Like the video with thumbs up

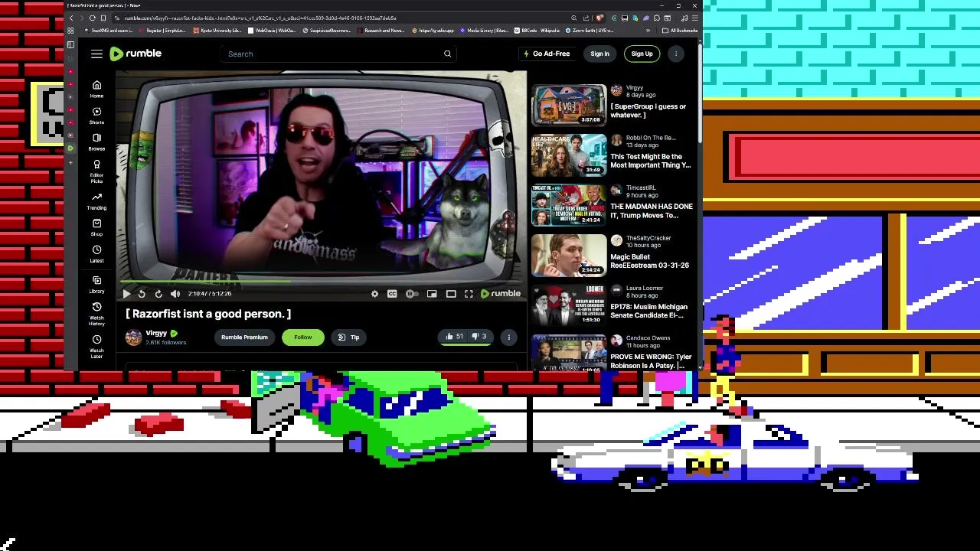click(455, 337)
